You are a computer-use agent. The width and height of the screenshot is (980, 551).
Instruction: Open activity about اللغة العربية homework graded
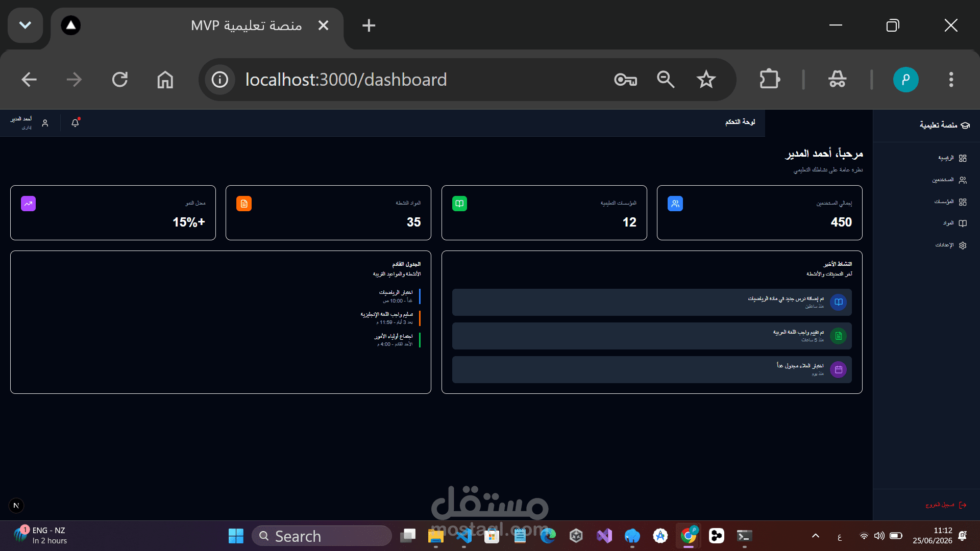point(652,336)
